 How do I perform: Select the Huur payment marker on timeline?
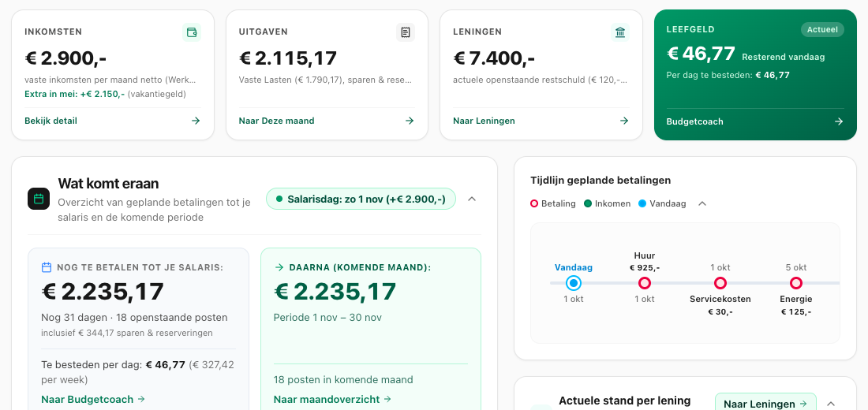pyautogui.click(x=645, y=283)
